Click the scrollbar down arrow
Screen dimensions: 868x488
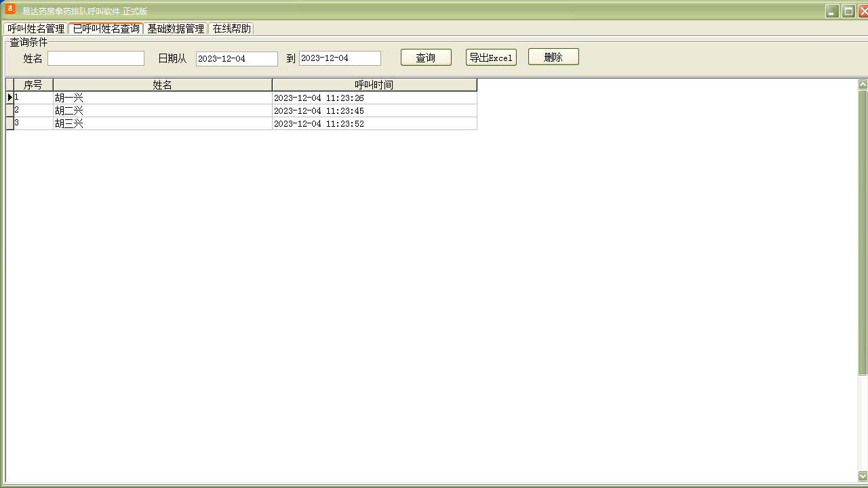863,476
